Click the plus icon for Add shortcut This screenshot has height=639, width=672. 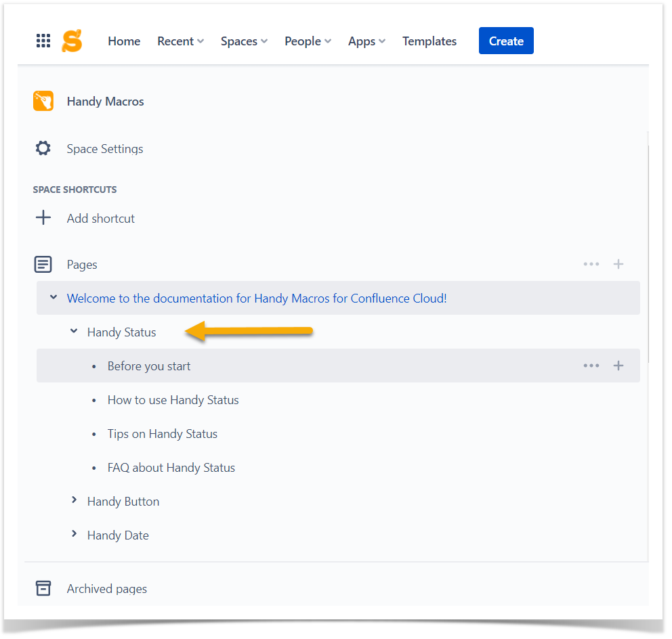click(43, 217)
